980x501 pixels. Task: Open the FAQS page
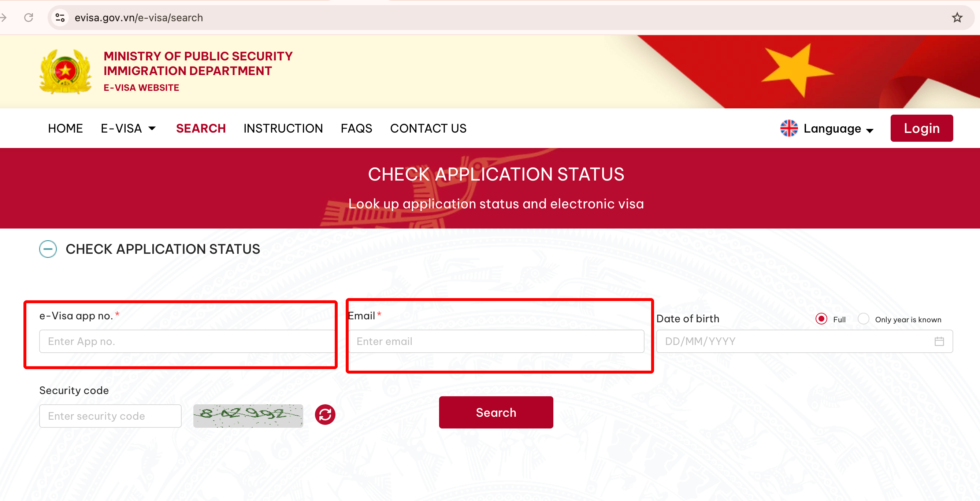[x=356, y=129]
